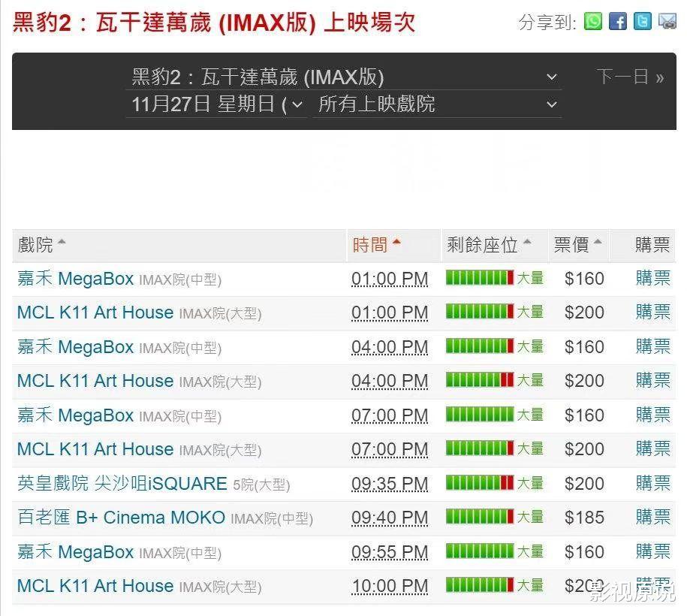Sort showtimes by the 時間 column header

pos(377,245)
